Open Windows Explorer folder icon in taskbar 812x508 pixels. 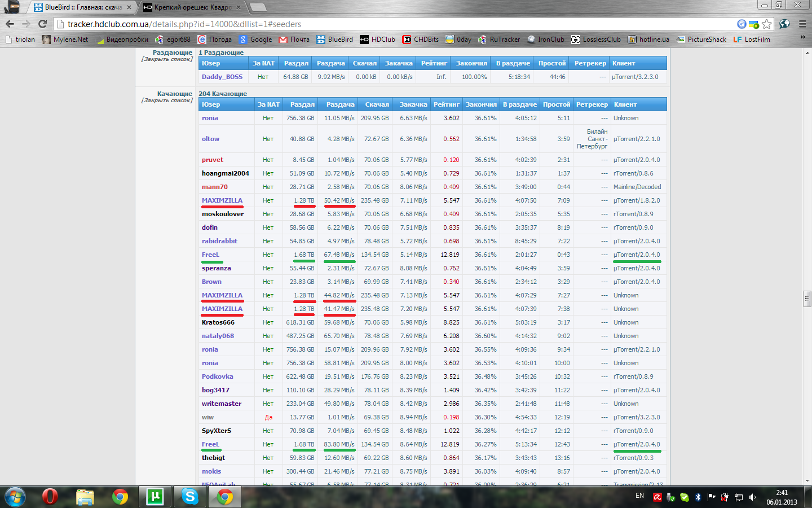click(85, 497)
